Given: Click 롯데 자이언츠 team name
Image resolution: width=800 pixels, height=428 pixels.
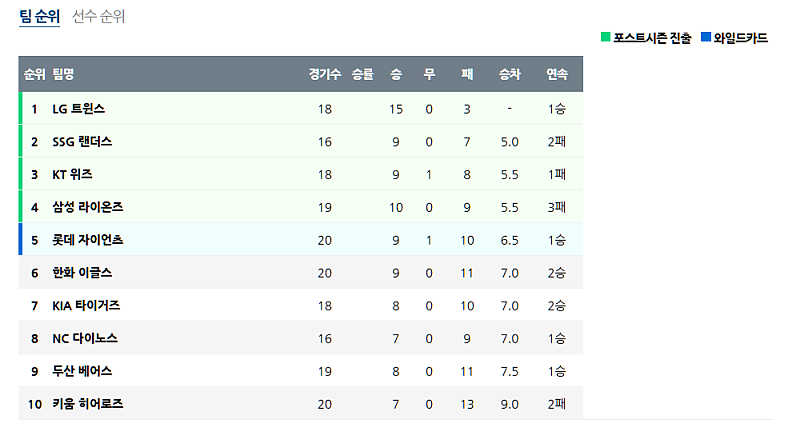Looking at the screenshot, I should (x=87, y=240).
